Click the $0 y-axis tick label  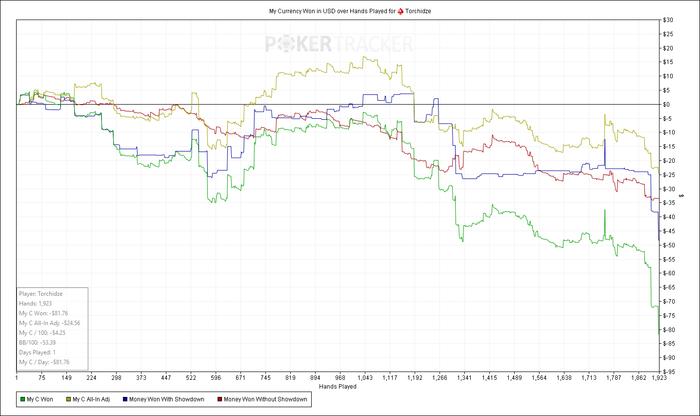666,104
